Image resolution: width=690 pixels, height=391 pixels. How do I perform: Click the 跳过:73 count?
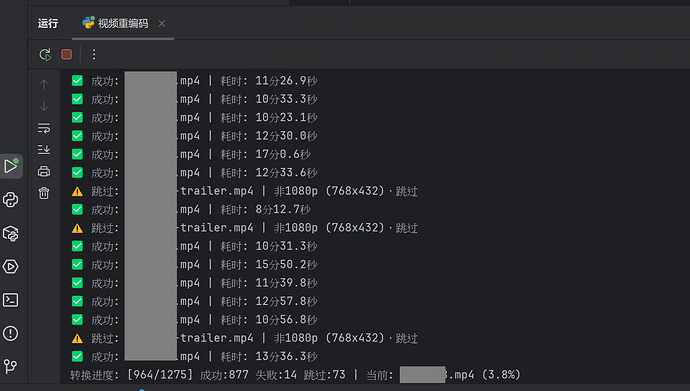coord(325,375)
